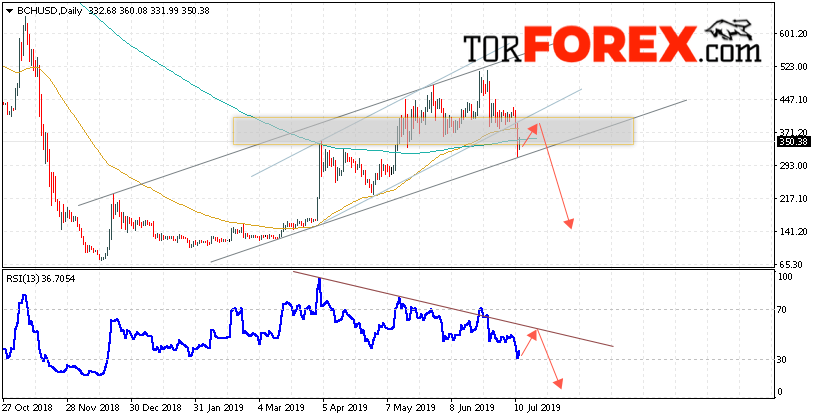Click the 30 Dec 2018 date label

pos(153,408)
